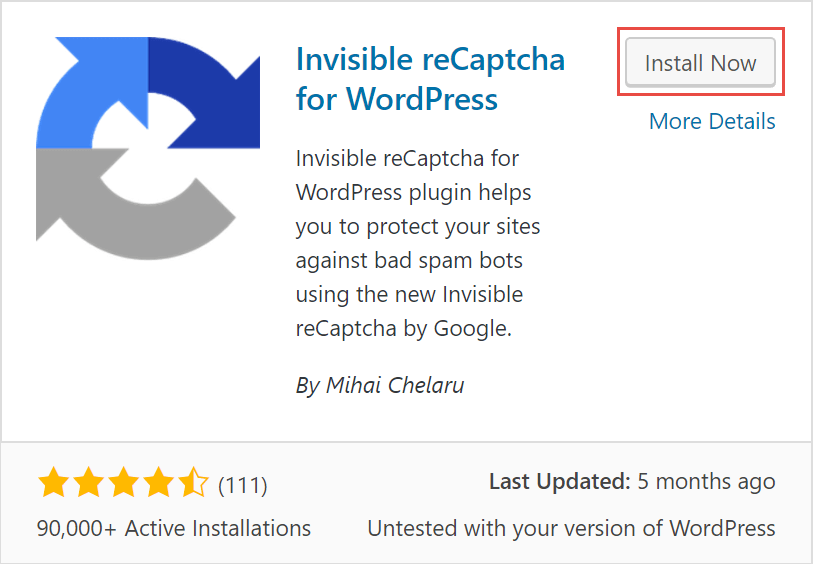The height and width of the screenshot is (564, 813).
Task: Click the (111) ratings count
Action: 243,486
